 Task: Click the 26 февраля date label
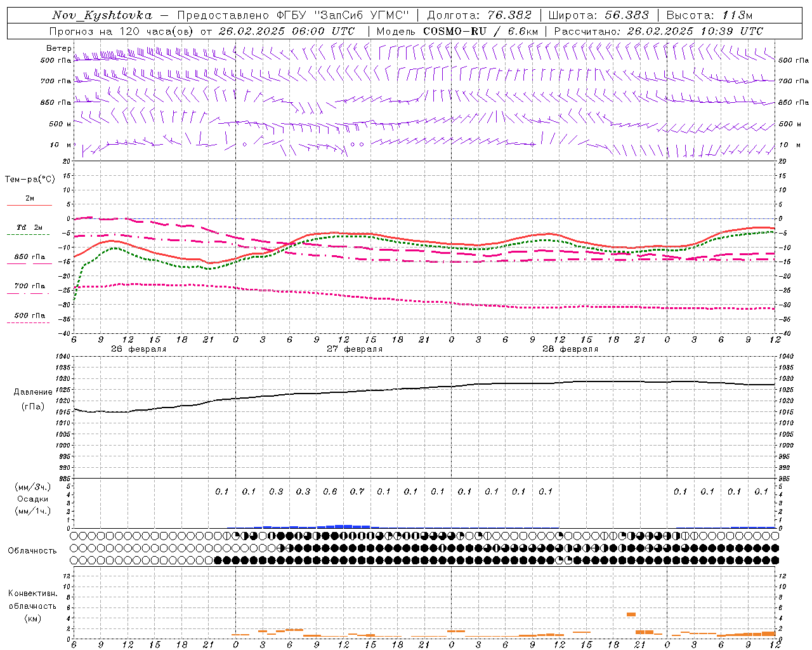[139, 349]
